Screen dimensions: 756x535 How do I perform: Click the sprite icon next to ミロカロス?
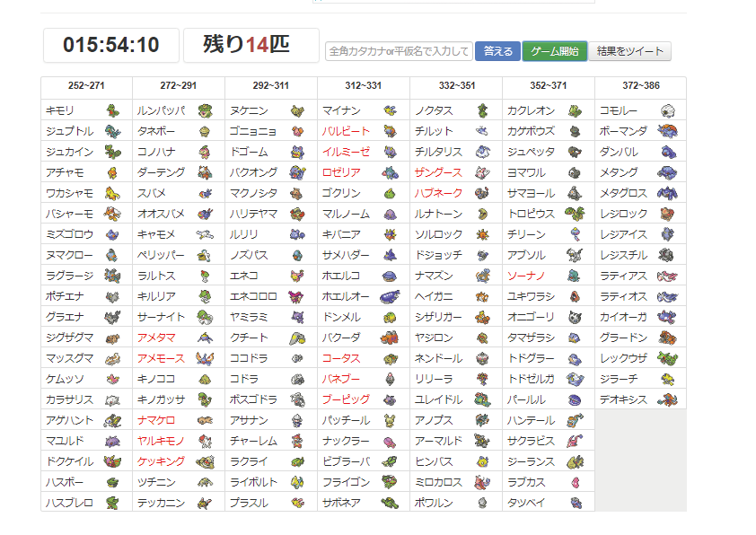click(x=483, y=482)
